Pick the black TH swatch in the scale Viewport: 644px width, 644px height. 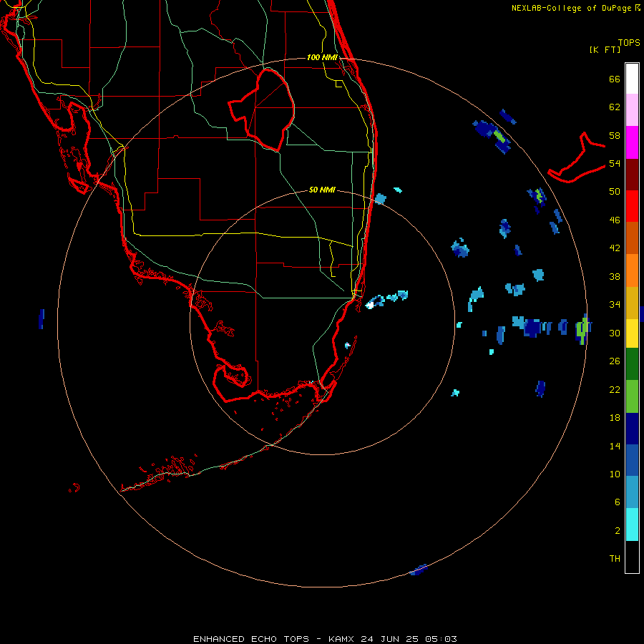tap(632, 557)
